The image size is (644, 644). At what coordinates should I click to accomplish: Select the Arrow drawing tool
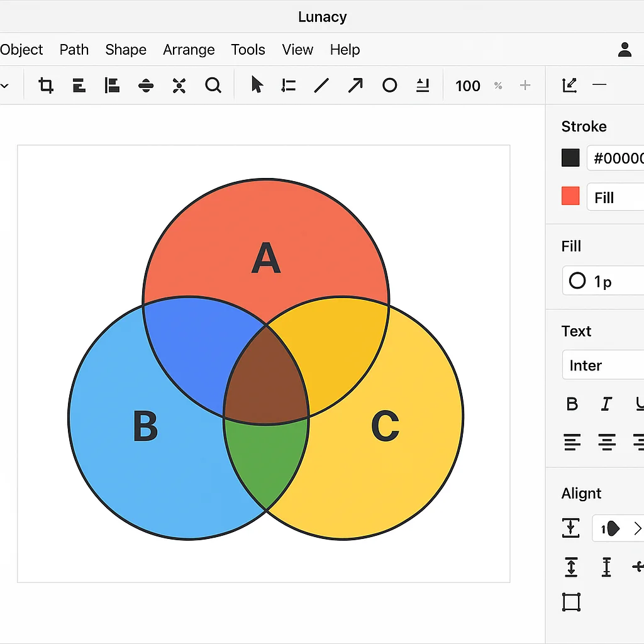point(355,86)
